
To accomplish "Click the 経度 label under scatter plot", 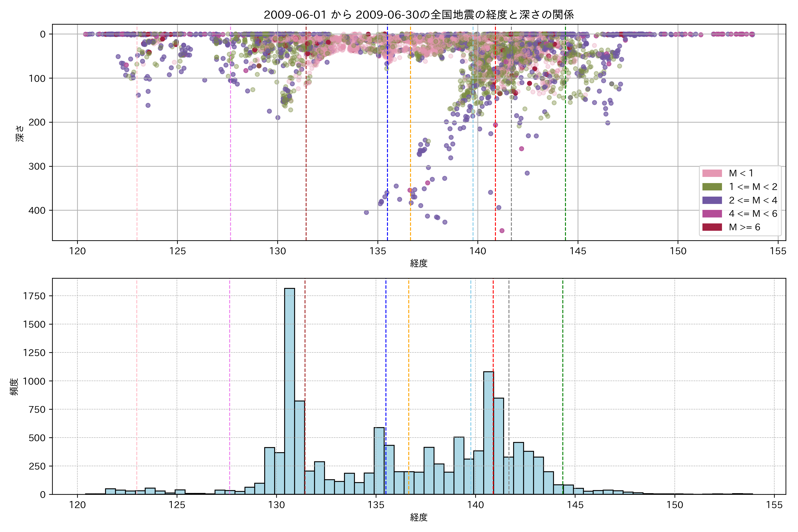I will click(419, 263).
